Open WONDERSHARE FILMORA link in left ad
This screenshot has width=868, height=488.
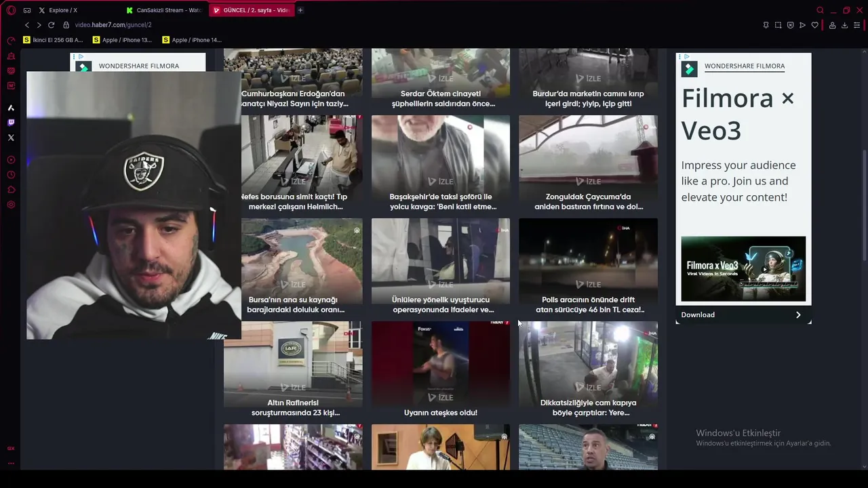click(x=138, y=66)
